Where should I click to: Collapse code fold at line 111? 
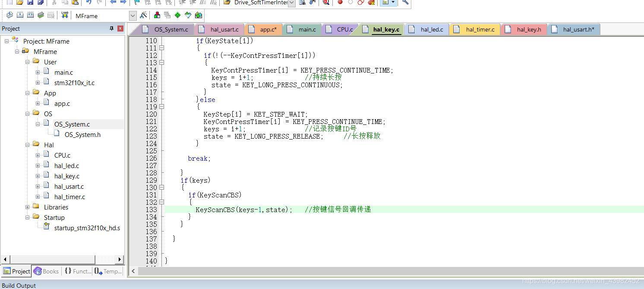click(161, 48)
